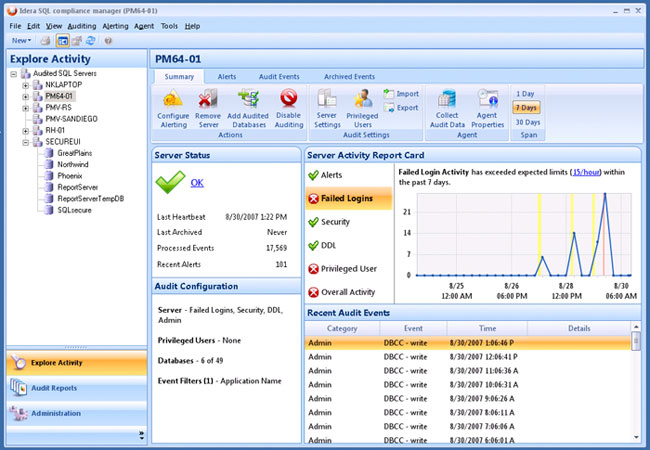Set span to 30 Days
The image size is (650, 450).
point(528,122)
